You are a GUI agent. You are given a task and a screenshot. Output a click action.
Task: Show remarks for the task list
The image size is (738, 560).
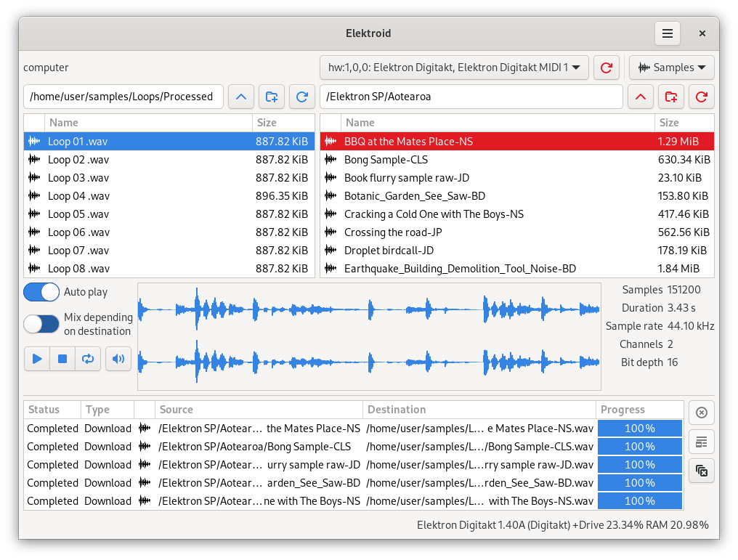pyautogui.click(x=701, y=442)
